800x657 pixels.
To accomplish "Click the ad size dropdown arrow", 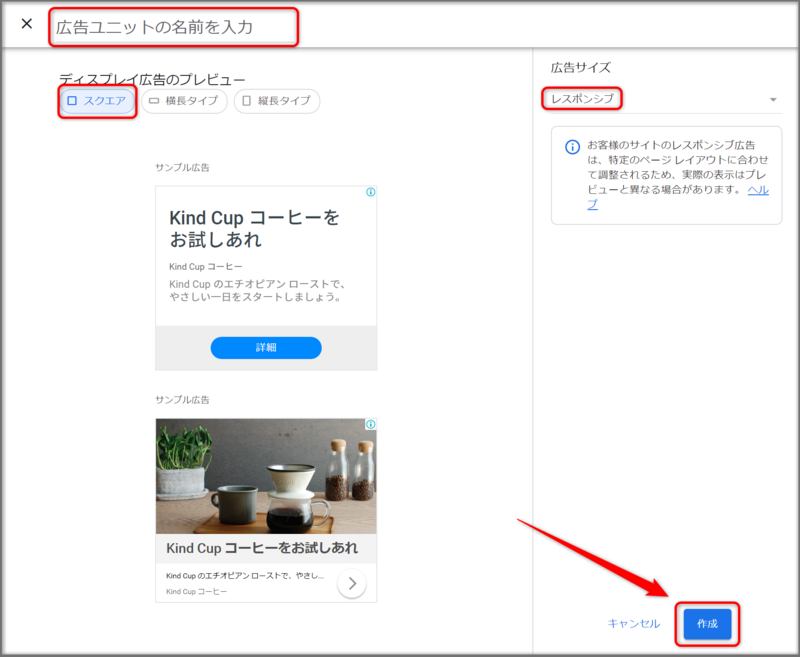I will click(773, 99).
